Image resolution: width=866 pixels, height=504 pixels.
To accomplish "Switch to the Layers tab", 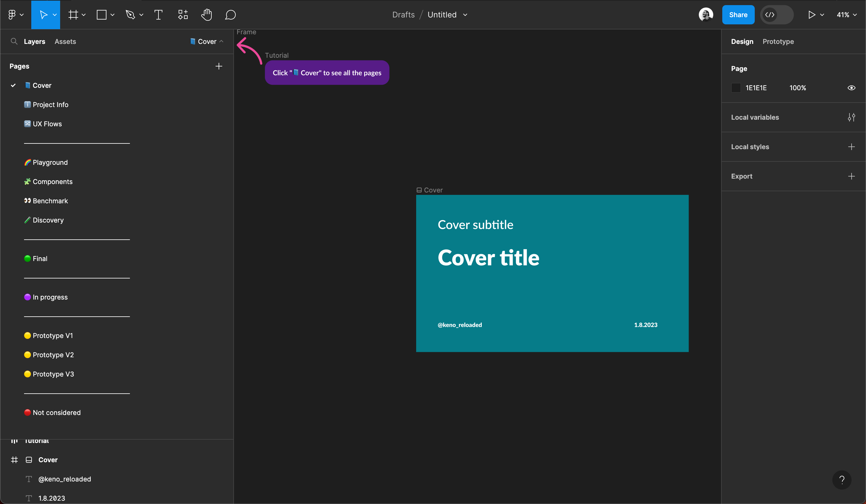I will pyautogui.click(x=34, y=41).
